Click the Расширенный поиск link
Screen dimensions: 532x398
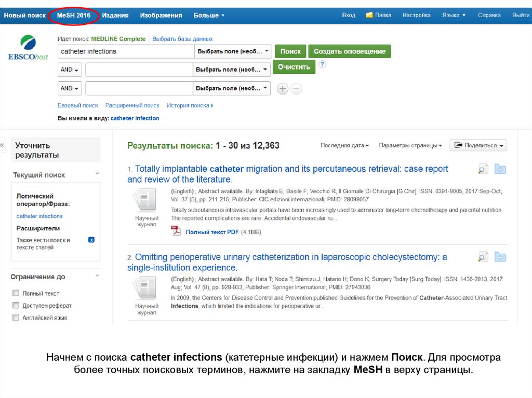pos(132,105)
